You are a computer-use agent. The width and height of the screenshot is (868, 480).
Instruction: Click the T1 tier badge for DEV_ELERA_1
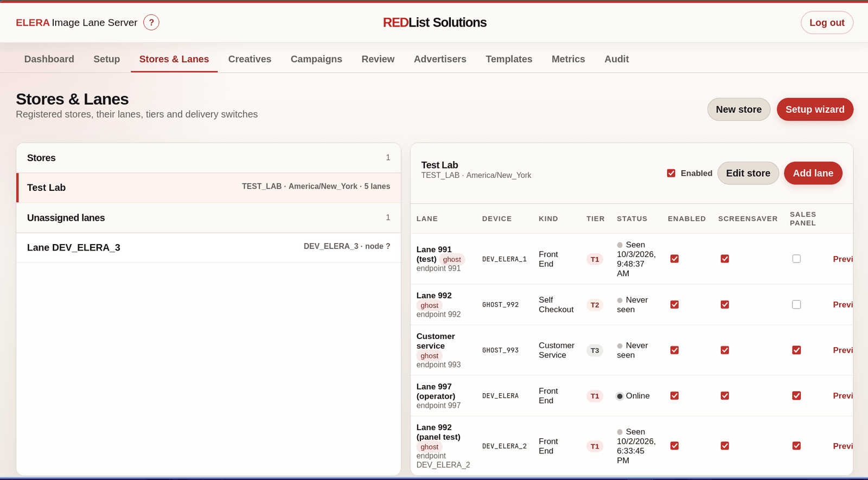(595, 259)
